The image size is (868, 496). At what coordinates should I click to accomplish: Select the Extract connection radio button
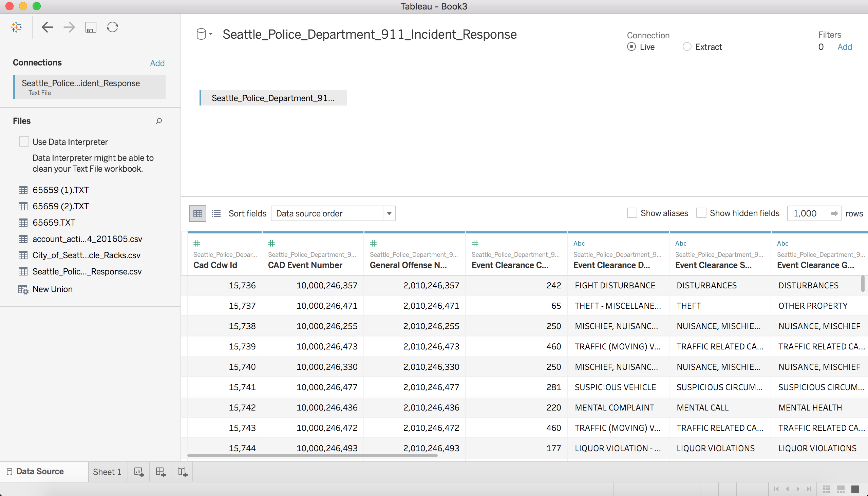pyautogui.click(x=687, y=47)
